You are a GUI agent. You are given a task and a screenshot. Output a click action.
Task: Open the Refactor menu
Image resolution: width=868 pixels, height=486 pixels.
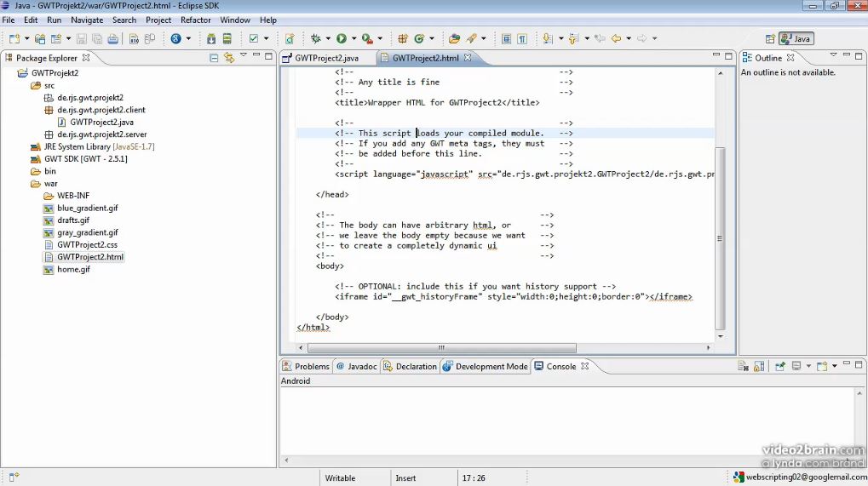point(195,20)
